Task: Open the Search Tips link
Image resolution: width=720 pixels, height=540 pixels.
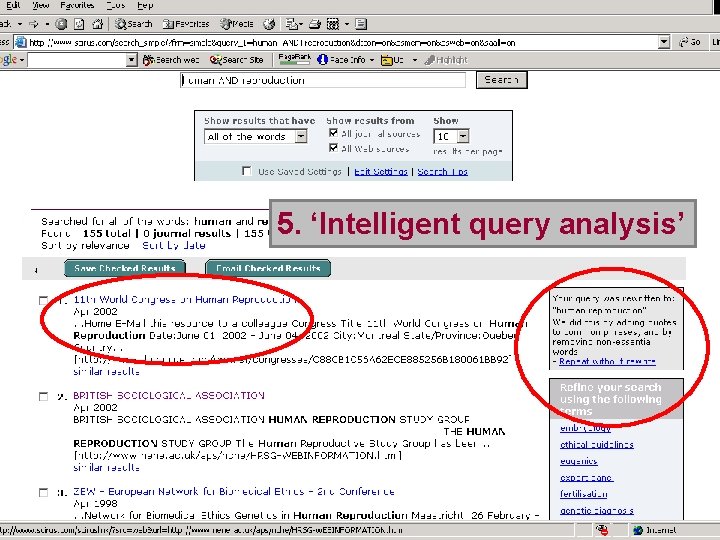Action: point(443,171)
